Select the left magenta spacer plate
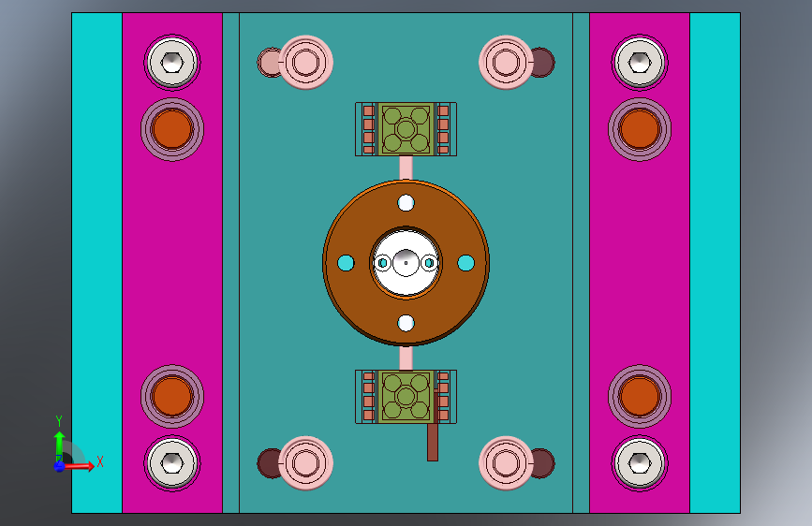 [172, 263]
